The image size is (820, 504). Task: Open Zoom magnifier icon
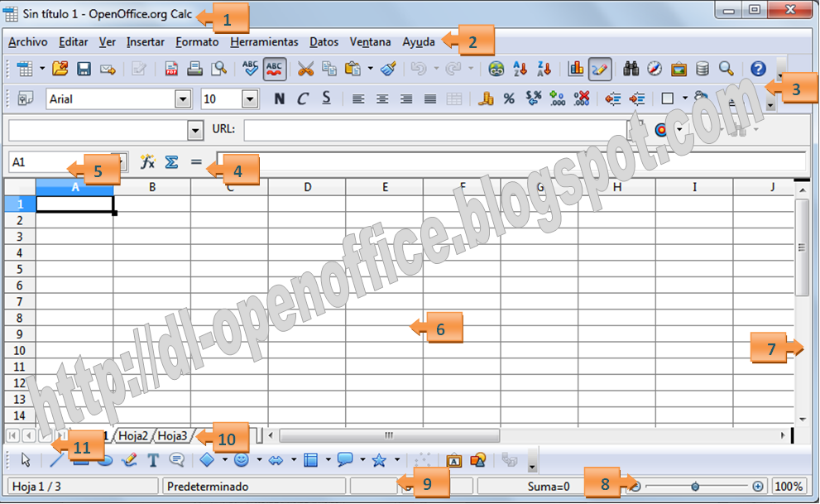[726, 69]
